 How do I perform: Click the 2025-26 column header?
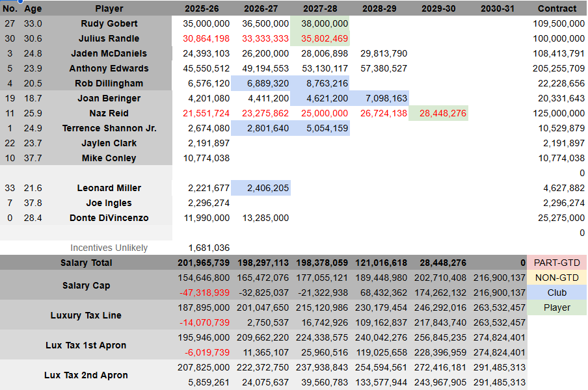pyautogui.click(x=202, y=8)
